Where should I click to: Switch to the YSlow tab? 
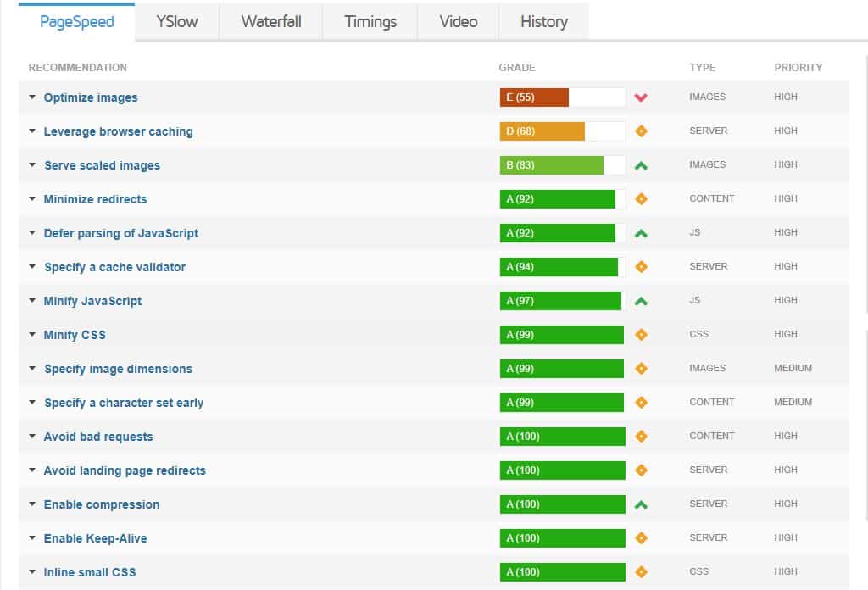click(x=176, y=22)
